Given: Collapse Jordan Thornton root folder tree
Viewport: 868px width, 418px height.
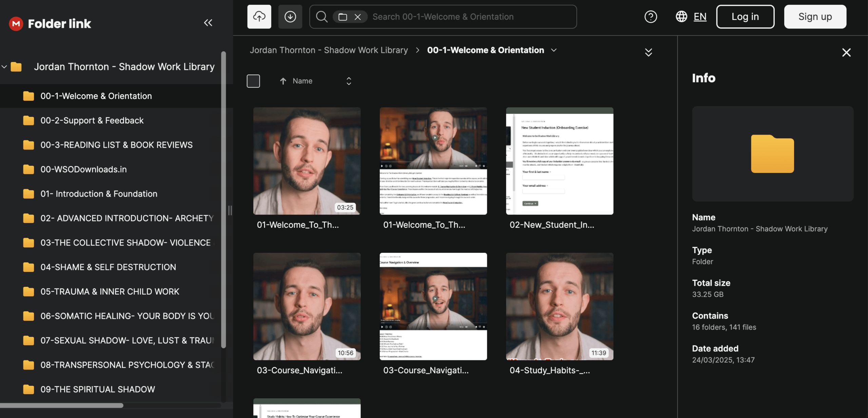Looking at the screenshot, I should pos(4,67).
